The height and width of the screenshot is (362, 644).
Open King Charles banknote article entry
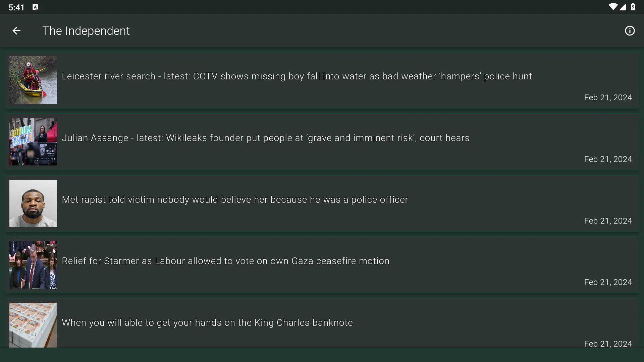pyautogui.click(x=322, y=325)
